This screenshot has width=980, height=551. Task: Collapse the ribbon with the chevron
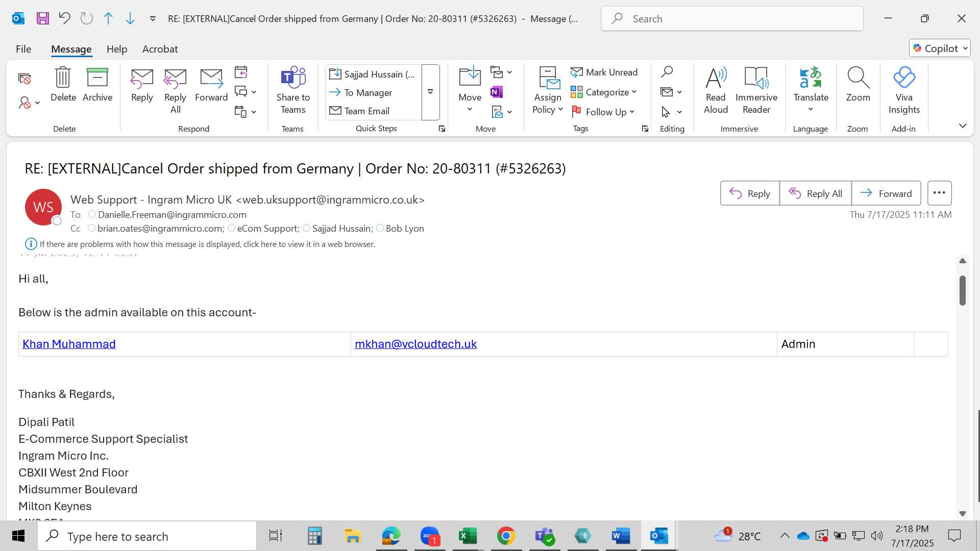[963, 126]
